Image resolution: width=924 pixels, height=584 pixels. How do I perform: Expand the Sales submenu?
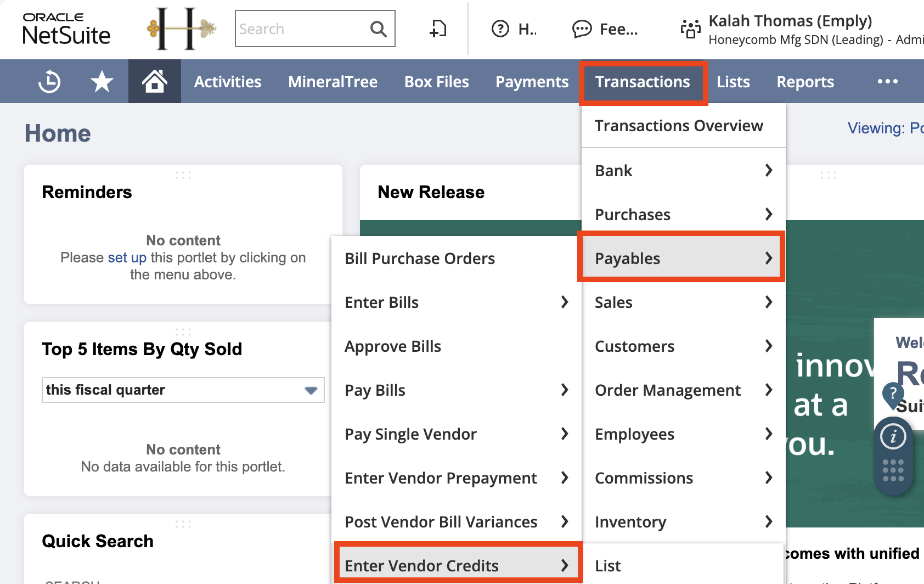(x=684, y=302)
